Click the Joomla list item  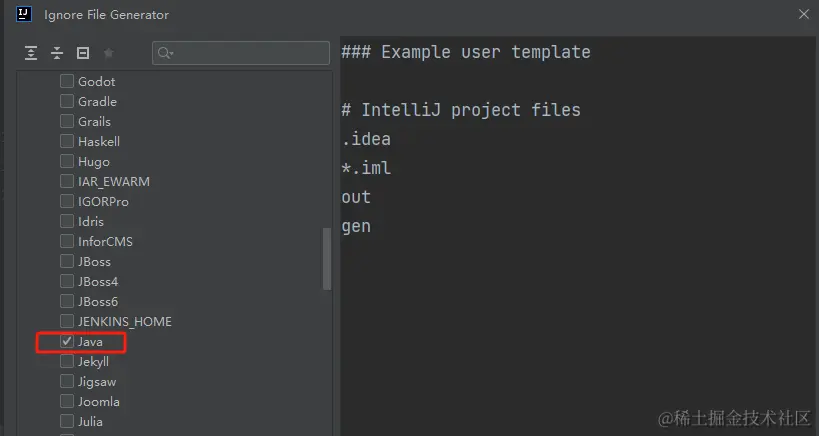[x=98, y=402]
